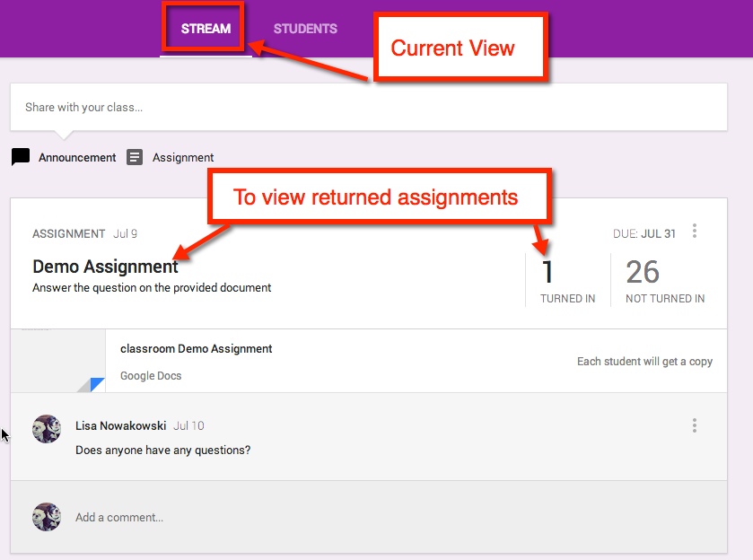753x560 pixels.
Task: Switch to the Students tab
Action: click(305, 29)
